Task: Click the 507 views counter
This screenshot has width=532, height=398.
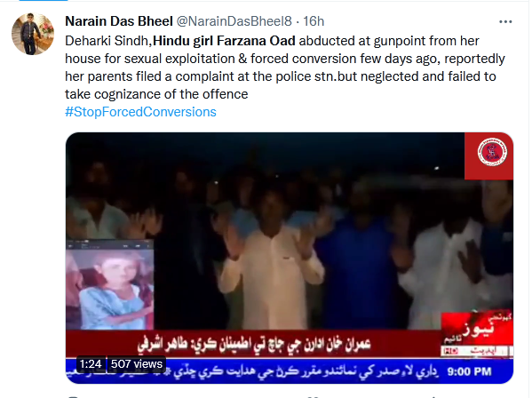Action: coord(137,364)
